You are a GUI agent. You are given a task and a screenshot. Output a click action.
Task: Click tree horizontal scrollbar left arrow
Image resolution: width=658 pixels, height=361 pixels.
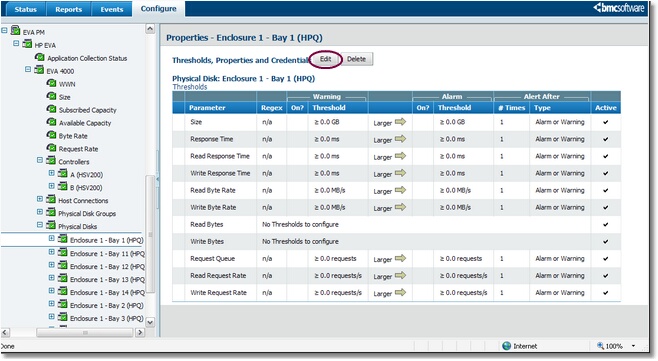5,332
